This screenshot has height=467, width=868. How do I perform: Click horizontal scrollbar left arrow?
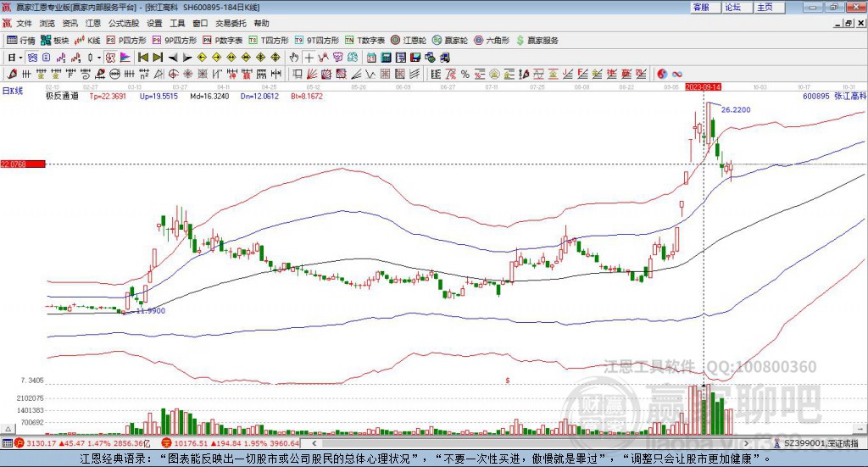314,443
